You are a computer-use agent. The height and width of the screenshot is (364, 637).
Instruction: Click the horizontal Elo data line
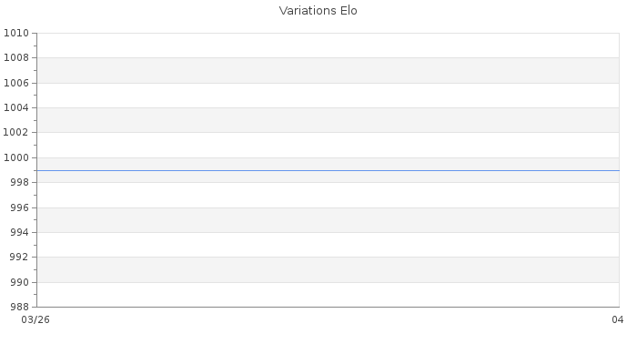click(x=328, y=170)
